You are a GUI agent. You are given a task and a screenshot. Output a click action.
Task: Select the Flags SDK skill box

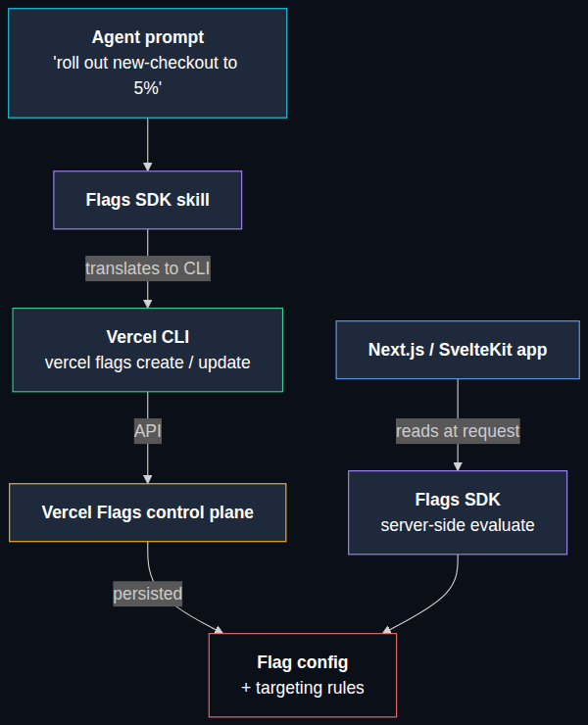click(148, 200)
